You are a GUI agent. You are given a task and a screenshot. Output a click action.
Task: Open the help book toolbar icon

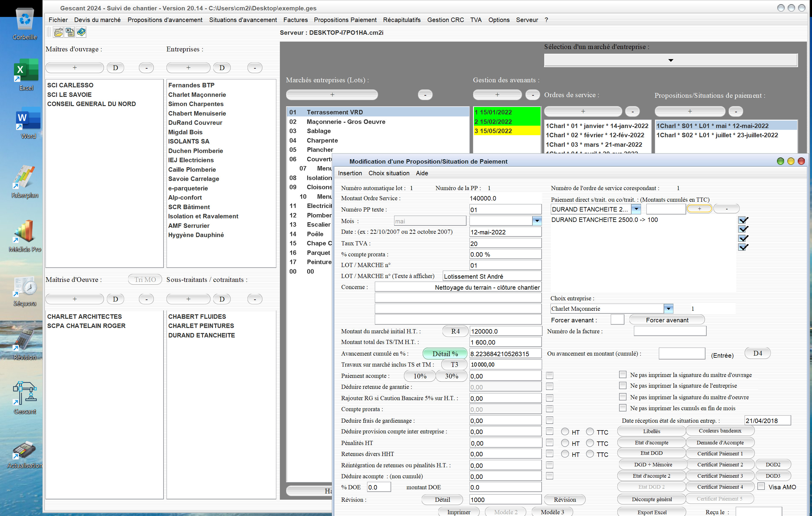(x=81, y=32)
